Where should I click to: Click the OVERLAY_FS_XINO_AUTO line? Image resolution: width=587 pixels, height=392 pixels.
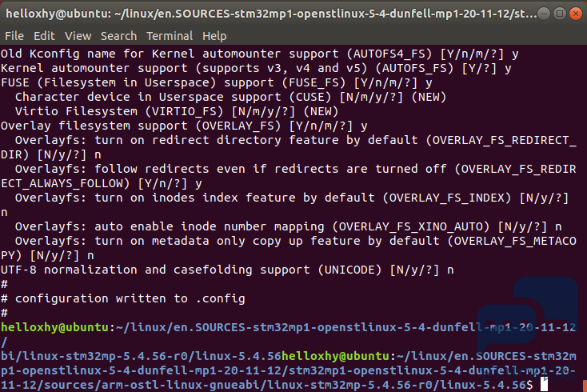click(x=288, y=226)
